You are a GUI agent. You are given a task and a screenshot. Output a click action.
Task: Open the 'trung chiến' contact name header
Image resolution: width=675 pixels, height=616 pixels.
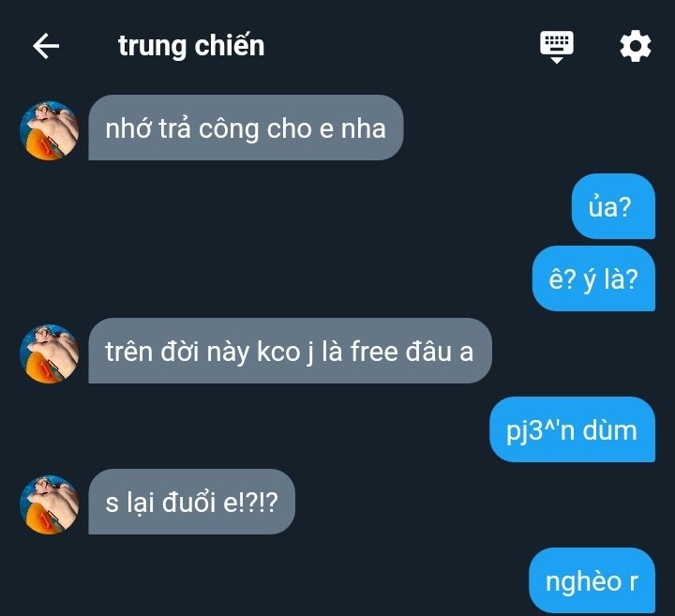pos(191,46)
